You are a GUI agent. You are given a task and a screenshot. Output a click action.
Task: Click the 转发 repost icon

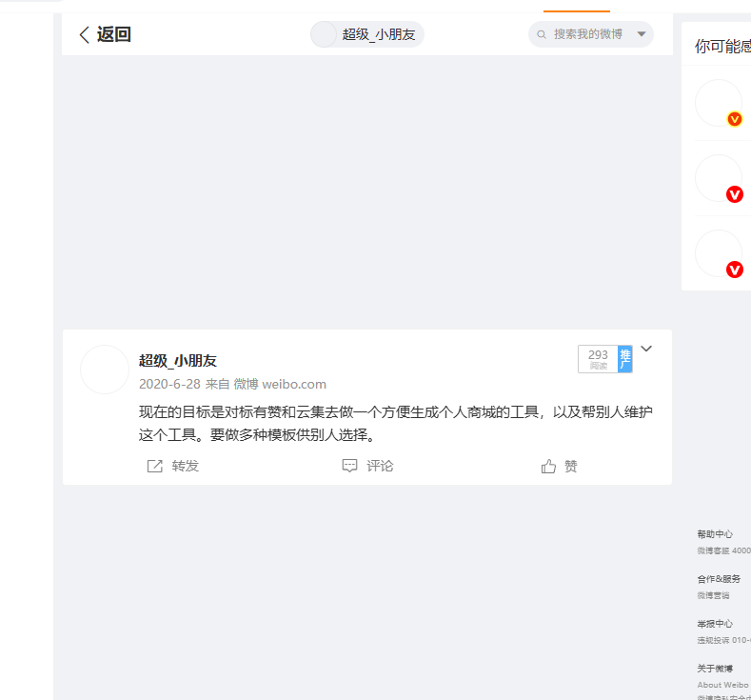click(154, 466)
